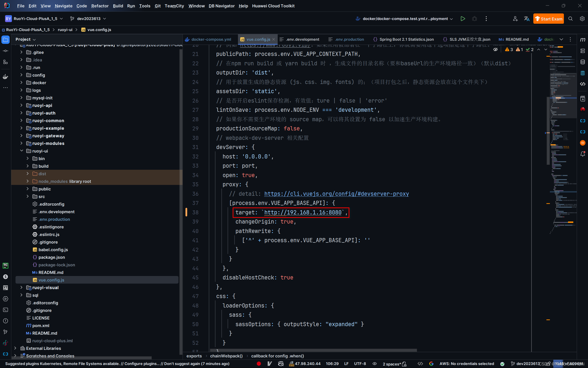The width and height of the screenshot is (588, 368).
Task: Expand External Libraries node
Action: pyautogui.click(x=15, y=348)
